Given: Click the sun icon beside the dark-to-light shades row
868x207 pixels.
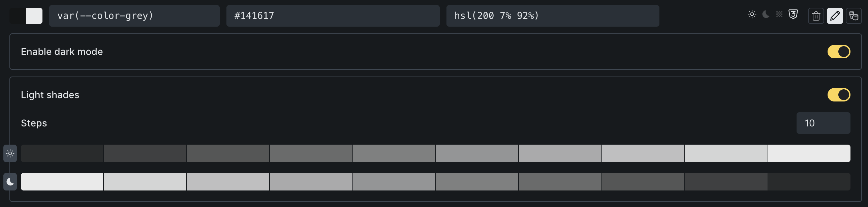Looking at the screenshot, I should 10,153.
